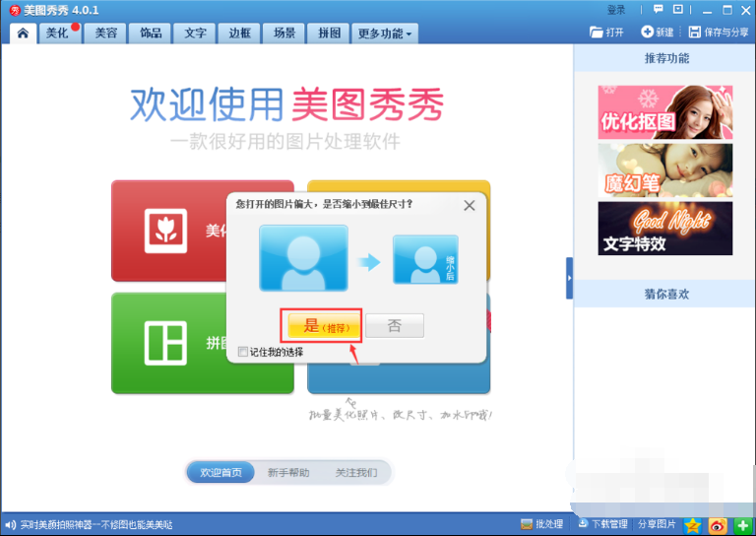Click the yellow tile behind the dialog
756x536 pixels.
399,186
